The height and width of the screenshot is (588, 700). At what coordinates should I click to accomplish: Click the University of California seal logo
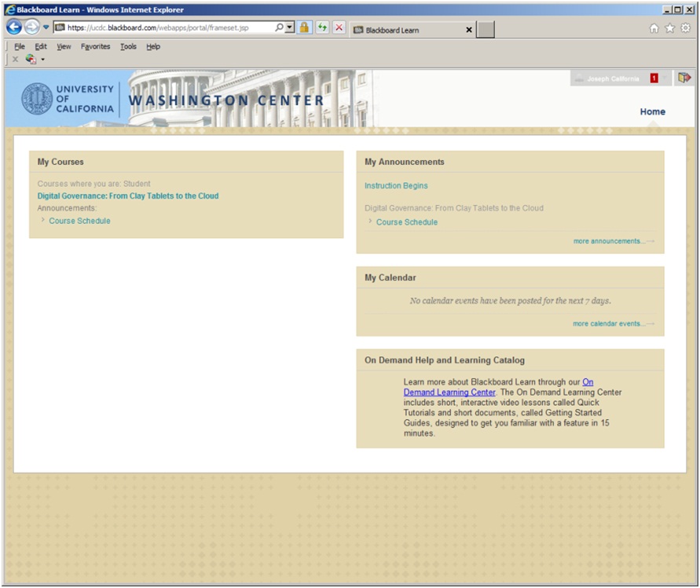(x=37, y=99)
